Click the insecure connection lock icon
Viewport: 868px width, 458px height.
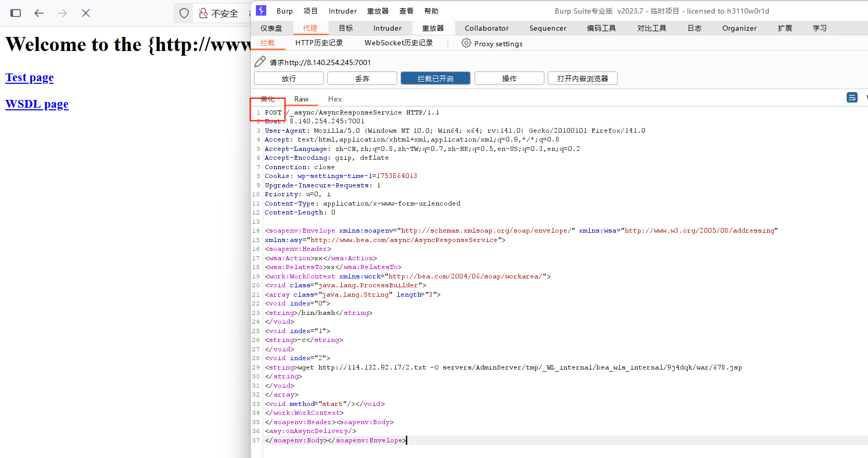(203, 13)
